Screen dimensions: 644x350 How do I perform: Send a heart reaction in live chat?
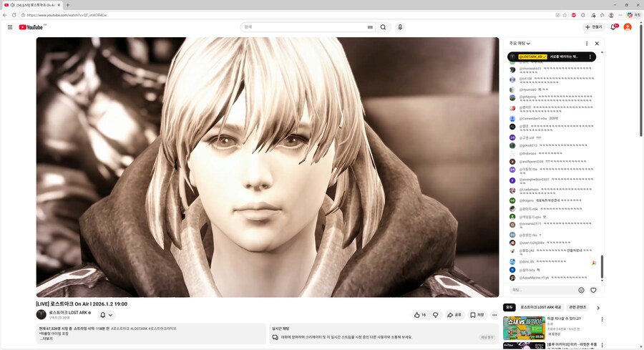click(593, 290)
